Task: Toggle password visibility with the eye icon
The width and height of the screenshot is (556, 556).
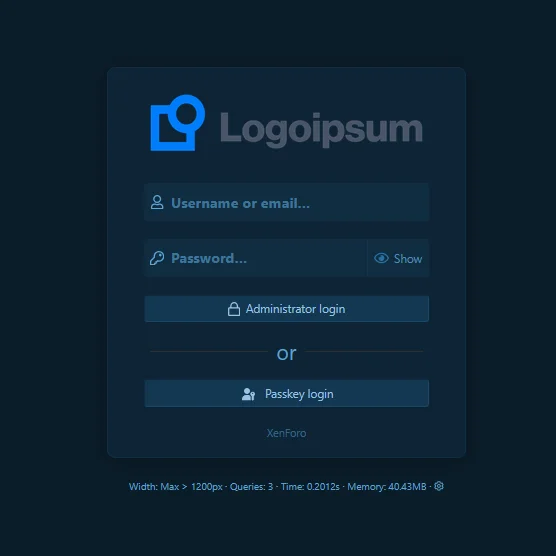Action: [381, 258]
